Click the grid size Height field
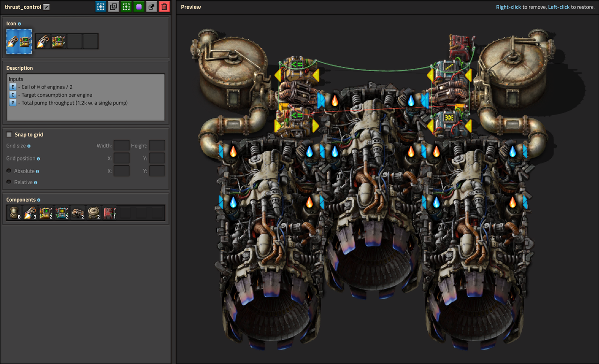This screenshot has height=364, width=599. coord(157,146)
